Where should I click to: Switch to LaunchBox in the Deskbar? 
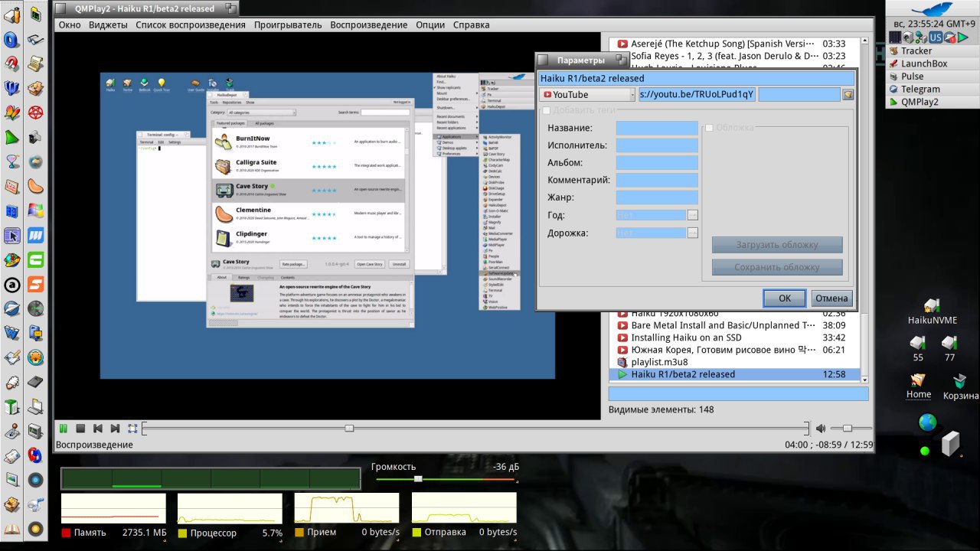pos(932,64)
